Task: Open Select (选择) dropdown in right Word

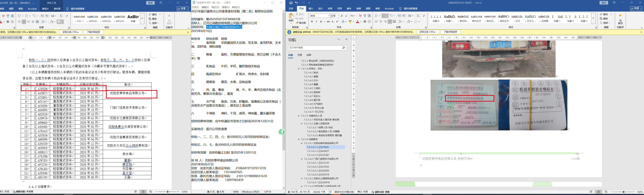Action: coord(605,23)
